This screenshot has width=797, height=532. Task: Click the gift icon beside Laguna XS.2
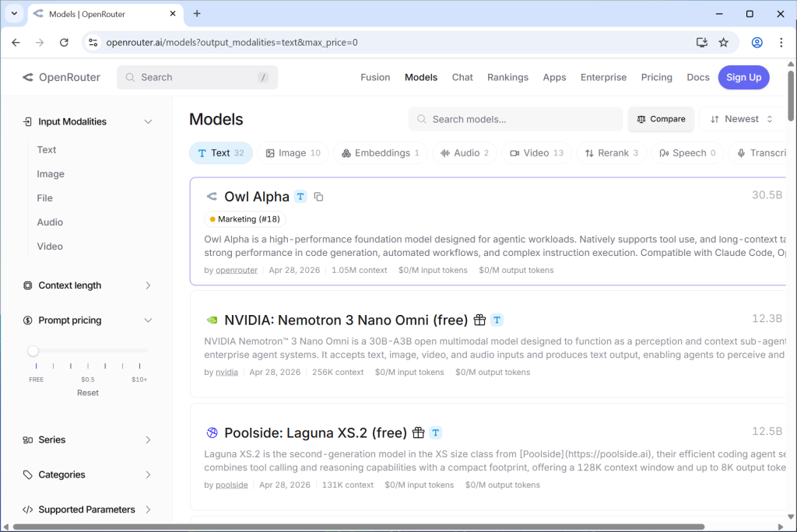coord(418,432)
